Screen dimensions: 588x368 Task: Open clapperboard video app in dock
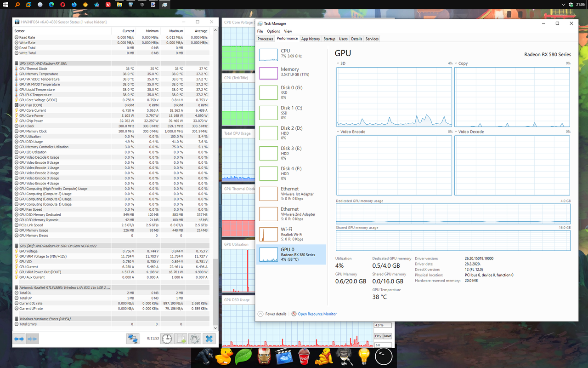point(284,356)
